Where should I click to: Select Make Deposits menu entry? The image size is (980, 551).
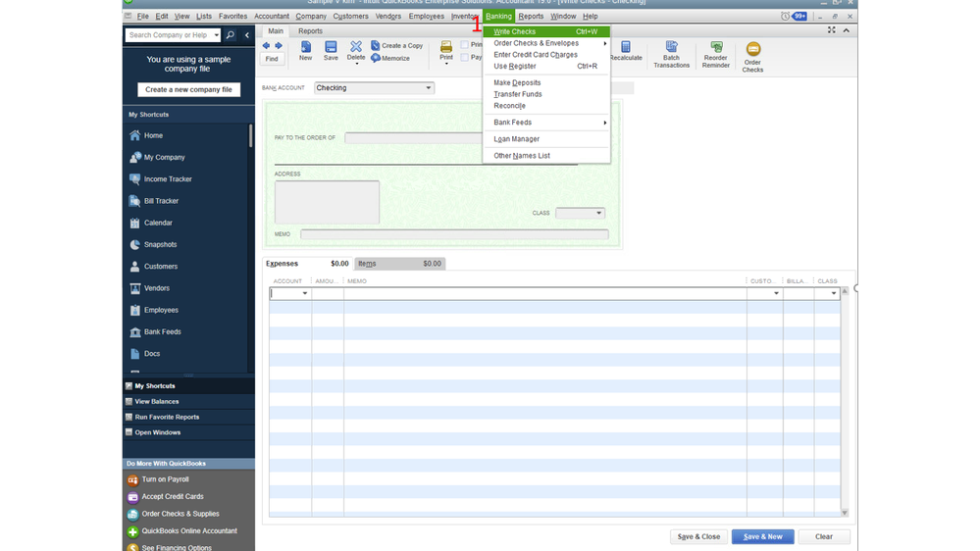(x=546, y=83)
